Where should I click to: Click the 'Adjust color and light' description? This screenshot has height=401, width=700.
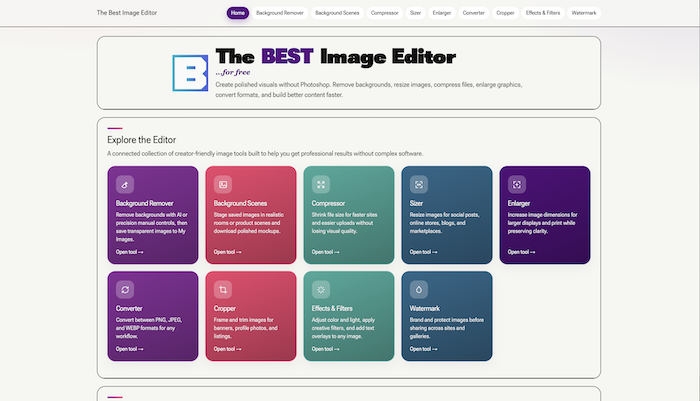tap(343, 328)
